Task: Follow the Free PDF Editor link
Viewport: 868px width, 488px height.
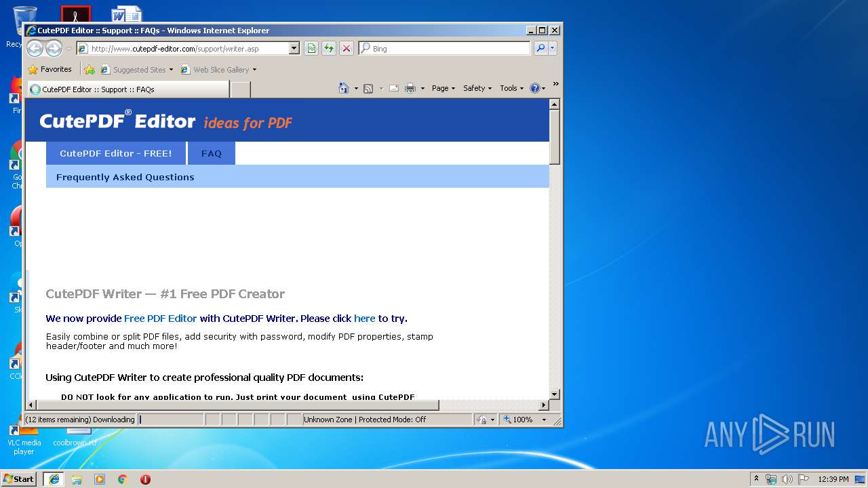Action: (x=160, y=319)
